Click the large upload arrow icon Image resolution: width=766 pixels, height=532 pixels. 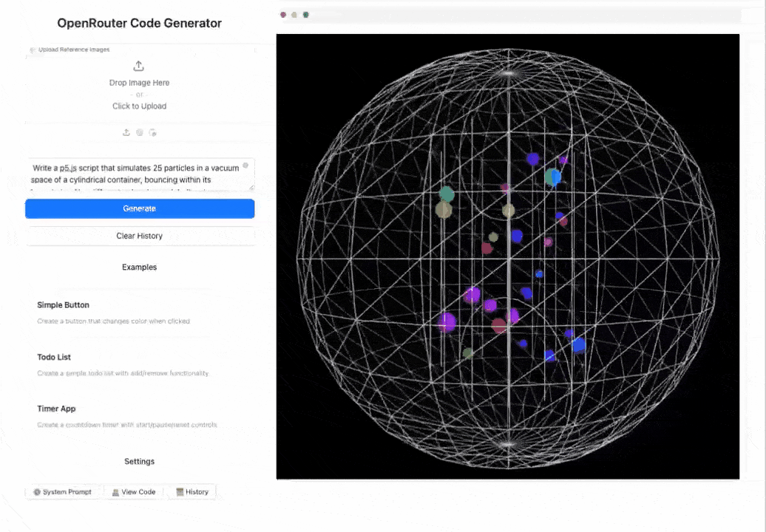[139, 66]
